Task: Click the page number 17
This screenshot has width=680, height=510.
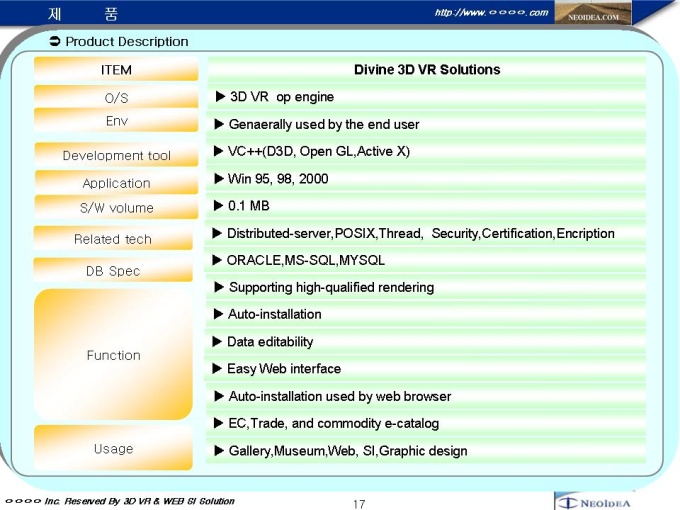Action: click(358, 503)
